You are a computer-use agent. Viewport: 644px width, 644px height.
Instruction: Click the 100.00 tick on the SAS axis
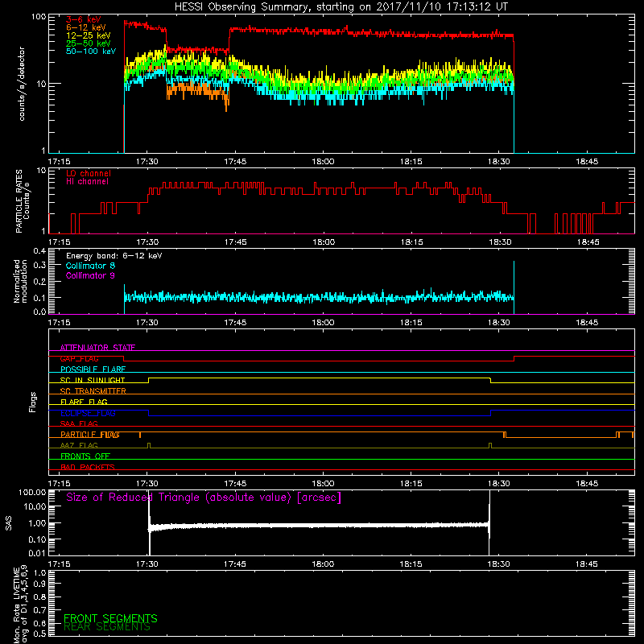[32, 492]
